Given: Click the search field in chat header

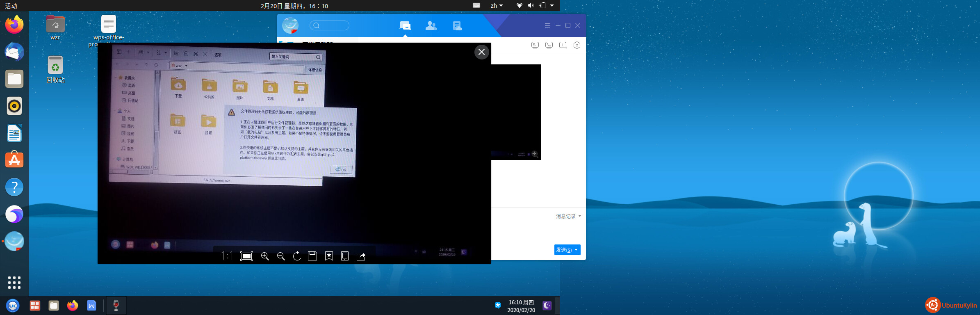Looking at the screenshot, I should (x=329, y=25).
